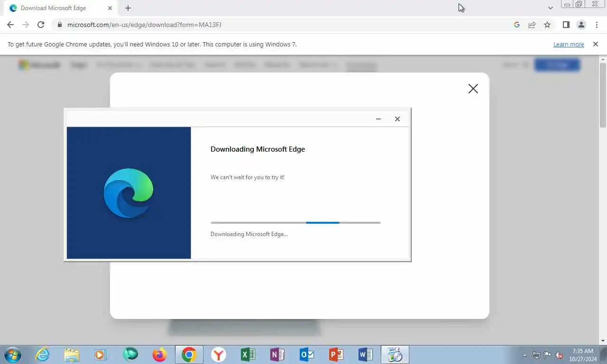
Task: Click the download progress bar
Action: pyautogui.click(x=295, y=222)
